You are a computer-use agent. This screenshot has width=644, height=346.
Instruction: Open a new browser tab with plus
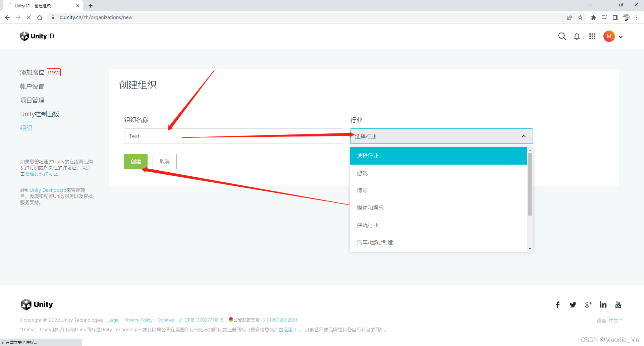[x=91, y=6]
